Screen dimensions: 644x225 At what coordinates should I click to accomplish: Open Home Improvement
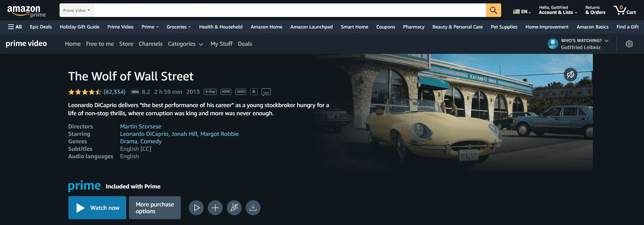coord(547,27)
